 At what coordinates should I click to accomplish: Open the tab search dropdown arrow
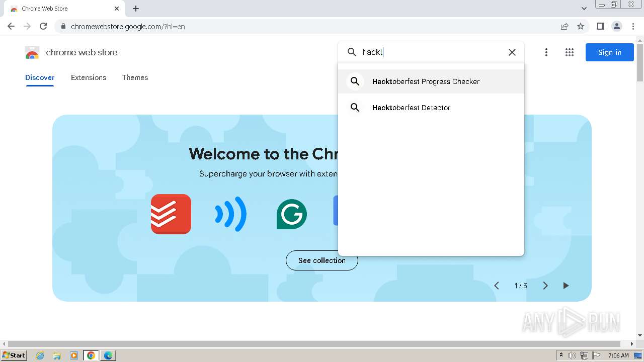(584, 9)
